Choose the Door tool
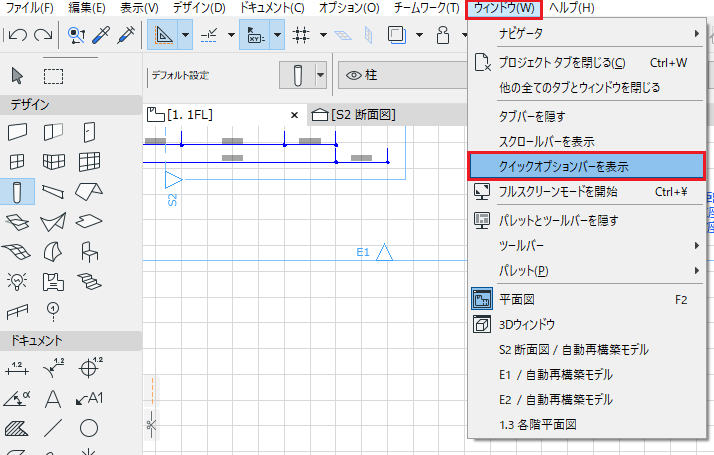 click(89, 132)
